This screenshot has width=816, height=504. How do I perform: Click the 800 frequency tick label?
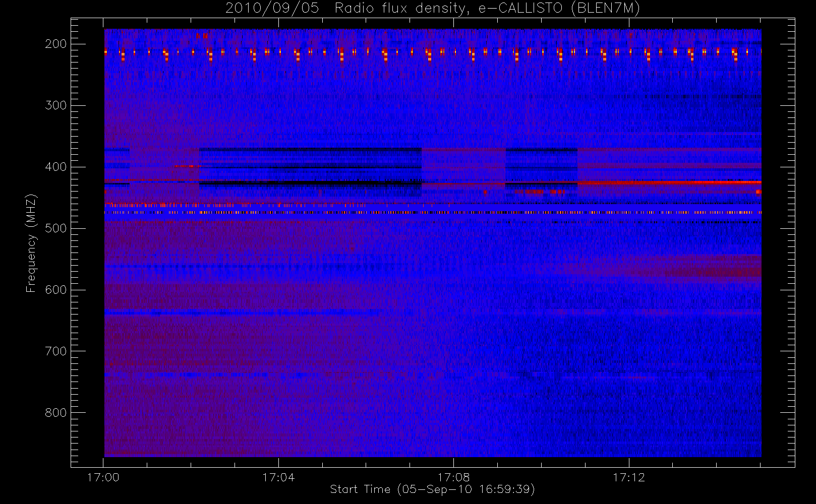(55, 413)
